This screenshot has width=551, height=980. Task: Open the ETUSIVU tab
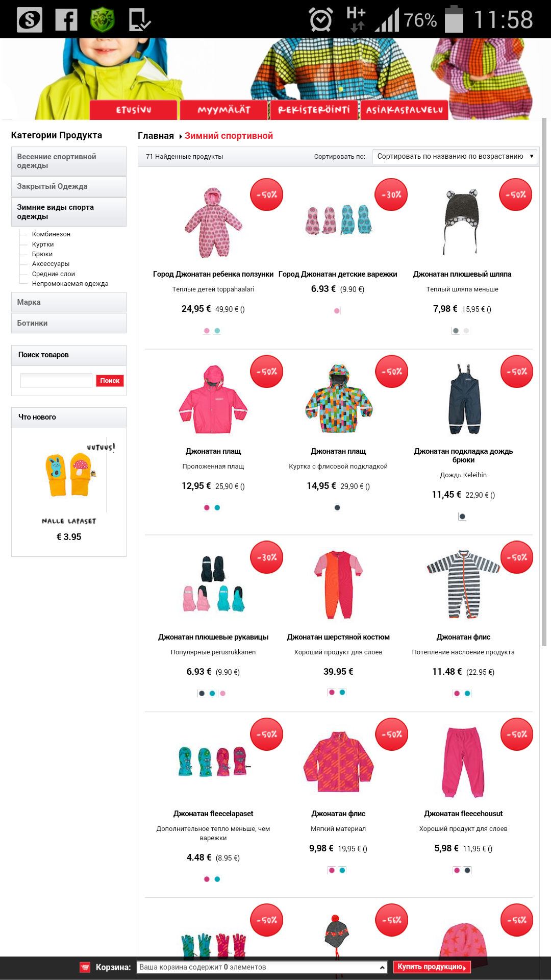[x=134, y=110]
